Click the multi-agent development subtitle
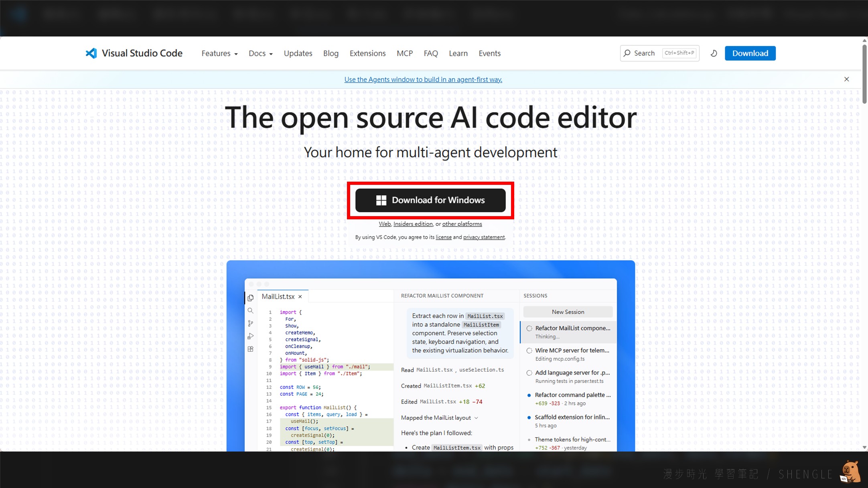868x488 pixels. (x=430, y=152)
